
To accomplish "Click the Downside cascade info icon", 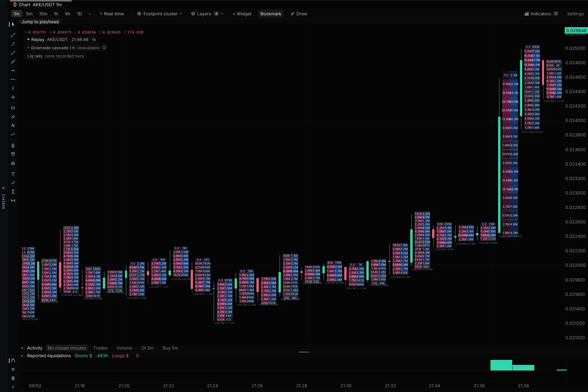I will 104,48.
